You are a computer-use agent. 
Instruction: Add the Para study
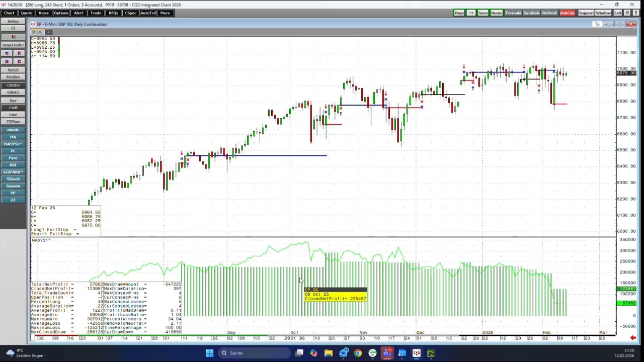(13, 158)
